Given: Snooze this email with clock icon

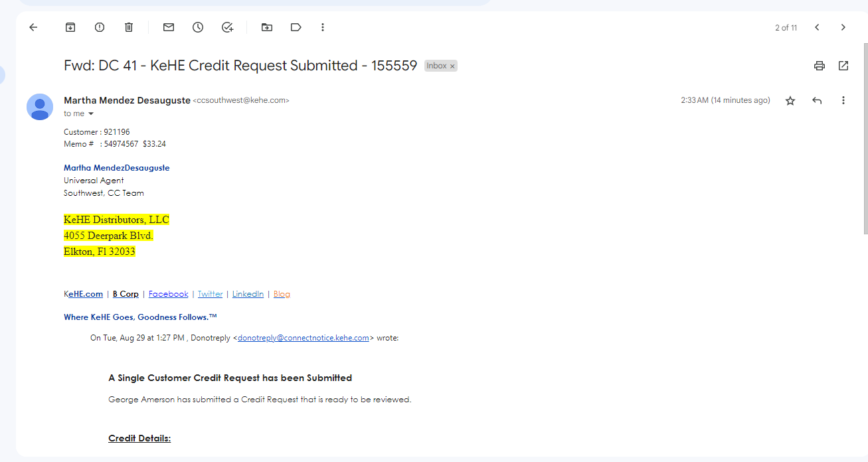Looking at the screenshot, I should click(198, 27).
